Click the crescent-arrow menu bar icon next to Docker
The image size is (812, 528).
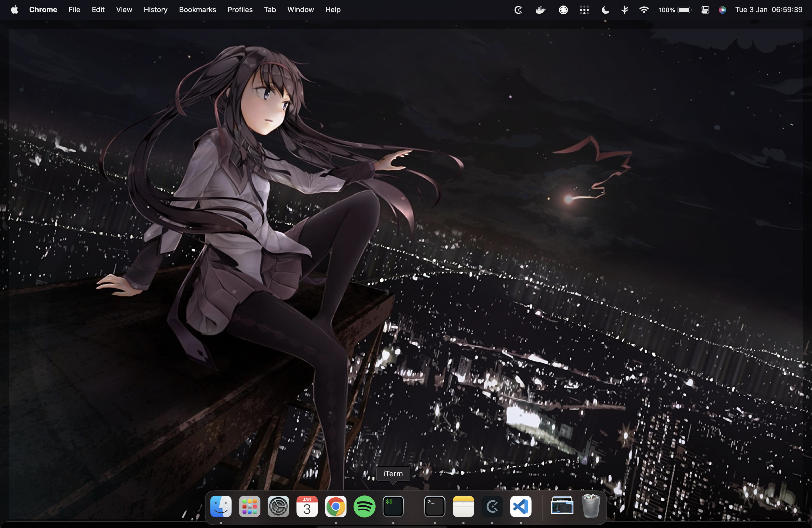pyautogui.click(x=518, y=10)
